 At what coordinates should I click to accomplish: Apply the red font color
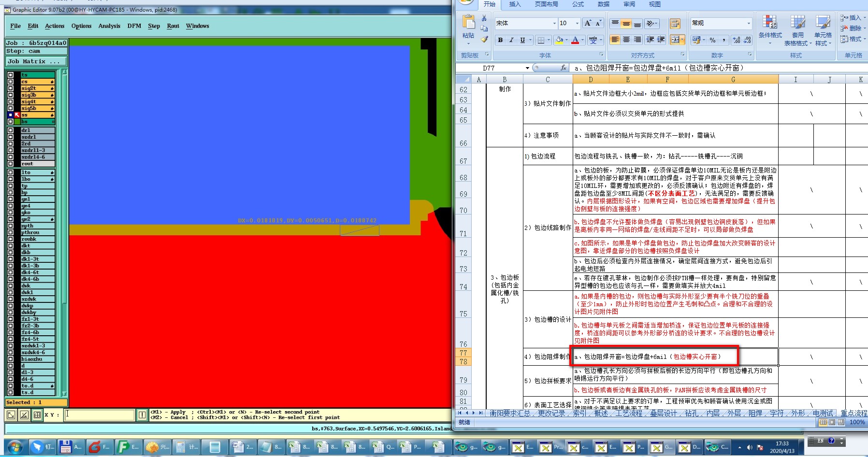tap(575, 40)
